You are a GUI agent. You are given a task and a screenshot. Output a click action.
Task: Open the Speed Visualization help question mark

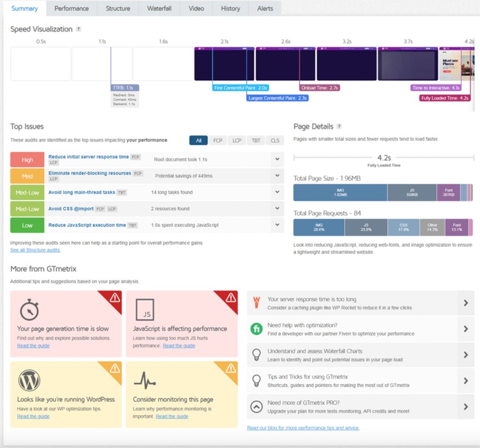(x=78, y=29)
